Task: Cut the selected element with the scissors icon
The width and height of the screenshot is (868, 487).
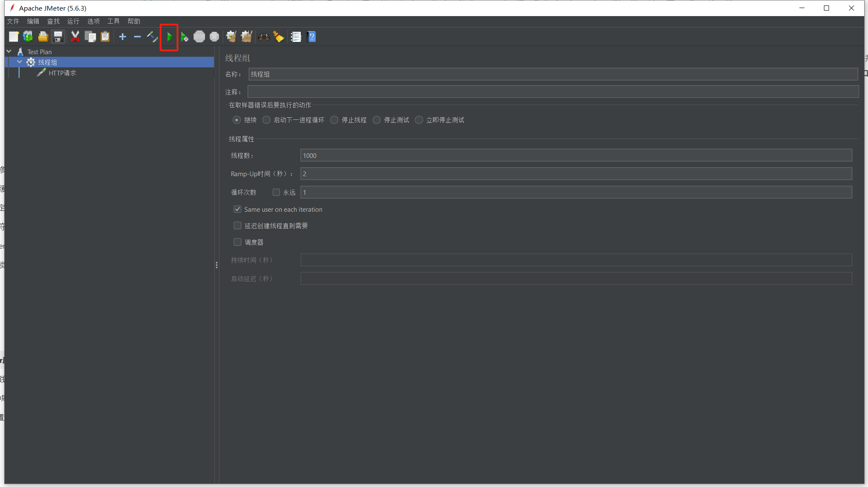Action: [75, 37]
